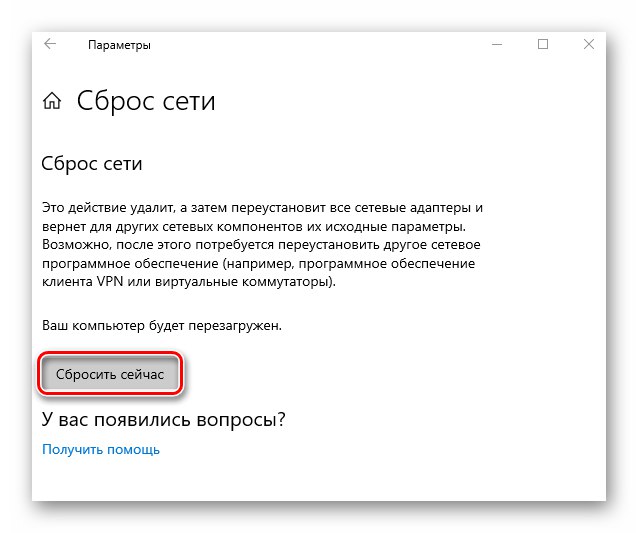This screenshot has height=533, width=638.
Task: Click the smaller "Сброс сети" section heading
Action: (x=92, y=164)
